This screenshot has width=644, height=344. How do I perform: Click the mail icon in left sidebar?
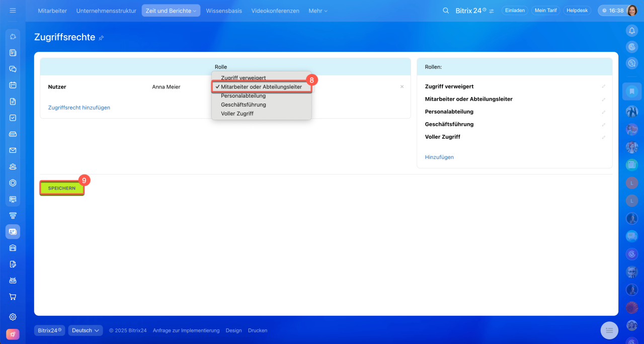[x=13, y=150]
